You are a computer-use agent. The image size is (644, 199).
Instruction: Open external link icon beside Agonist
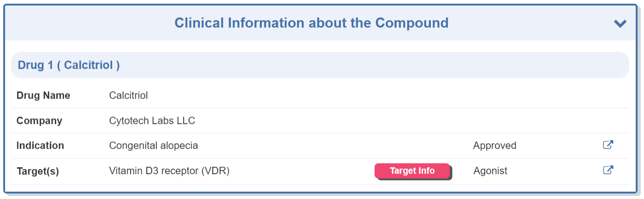(608, 170)
